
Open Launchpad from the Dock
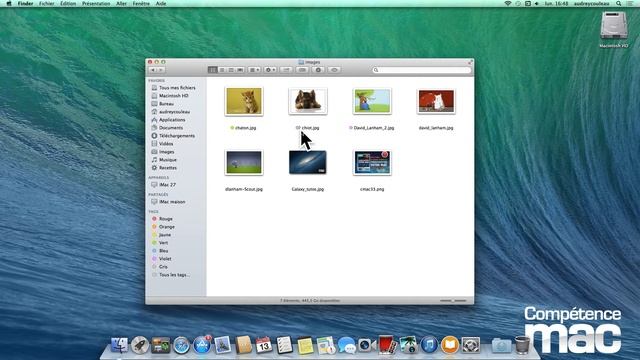coord(140,345)
